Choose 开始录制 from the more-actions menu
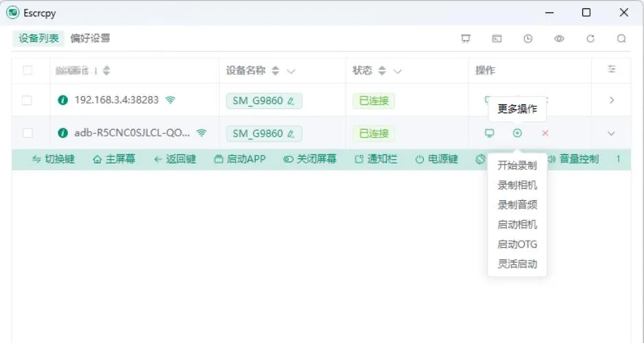 517,165
